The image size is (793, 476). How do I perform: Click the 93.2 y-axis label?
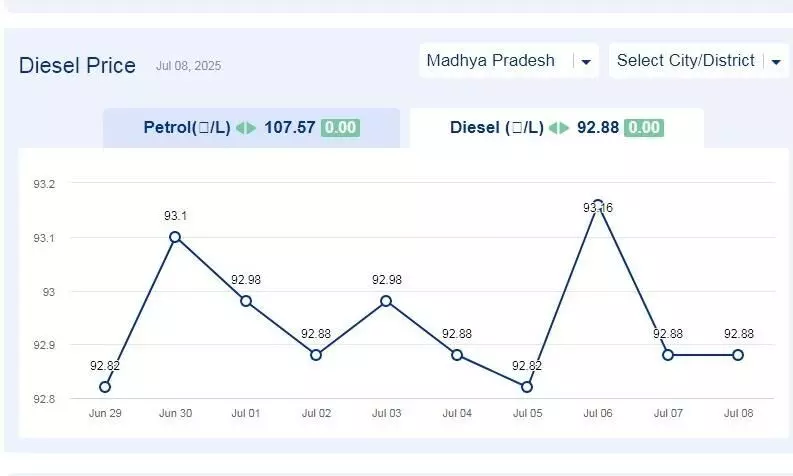pos(44,184)
